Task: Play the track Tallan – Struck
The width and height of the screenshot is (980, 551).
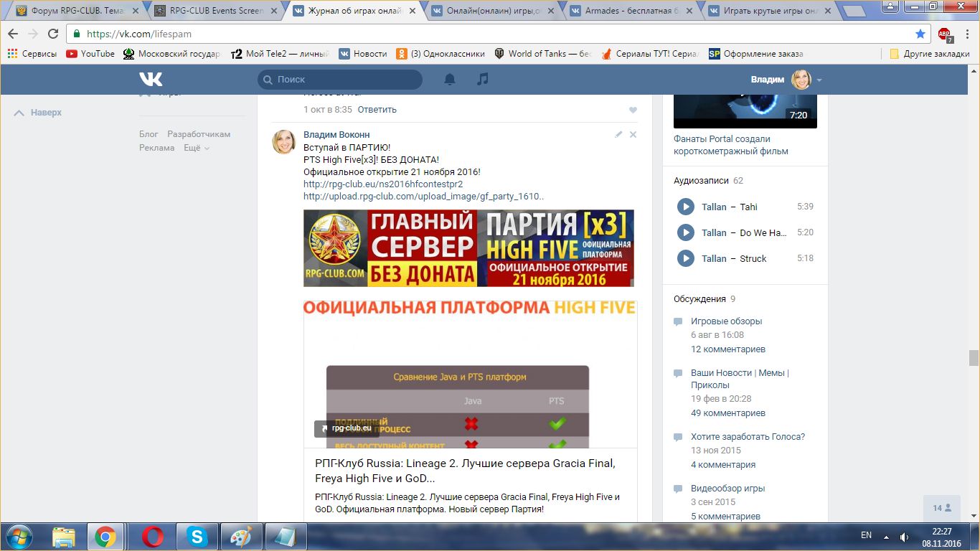Action: pos(686,258)
